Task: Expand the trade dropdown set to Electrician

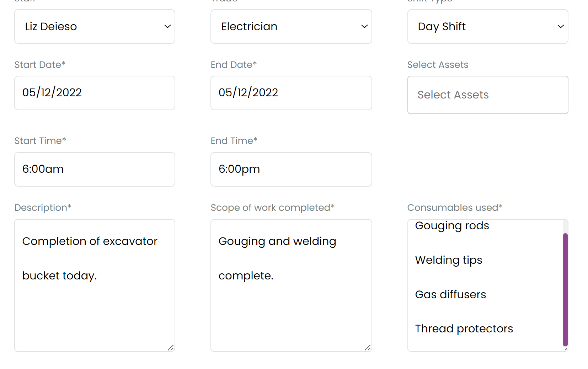Action: (291, 27)
